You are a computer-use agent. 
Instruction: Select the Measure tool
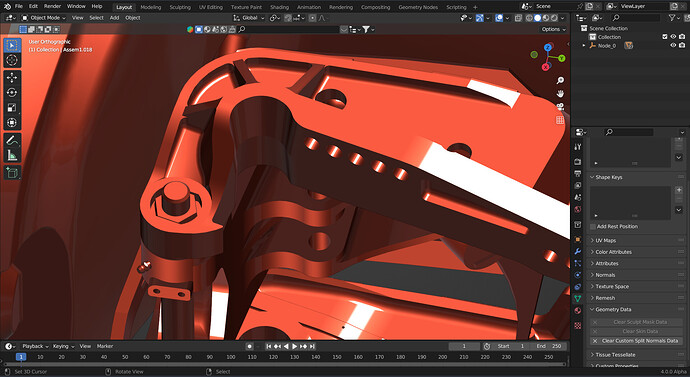[x=12, y=155]
